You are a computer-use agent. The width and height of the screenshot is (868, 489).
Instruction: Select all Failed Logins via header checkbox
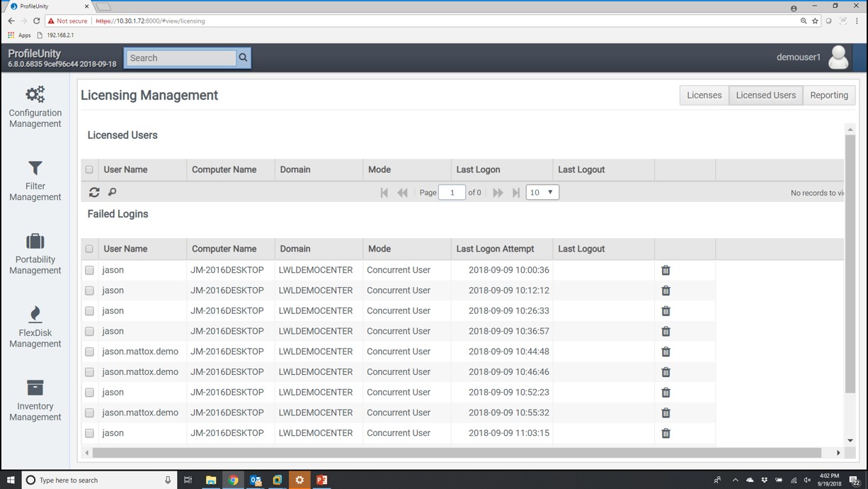(x=89, y=249)
